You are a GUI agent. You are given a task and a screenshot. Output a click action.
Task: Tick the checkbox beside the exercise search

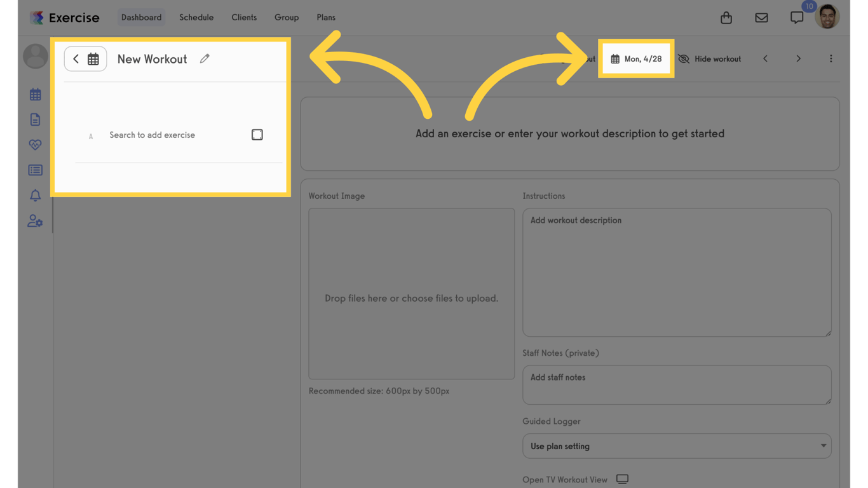(x=257, y=135)
